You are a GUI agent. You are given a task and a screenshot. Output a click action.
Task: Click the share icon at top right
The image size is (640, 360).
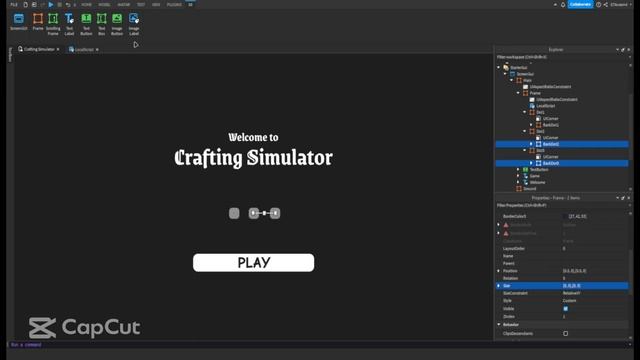(606, 4)
